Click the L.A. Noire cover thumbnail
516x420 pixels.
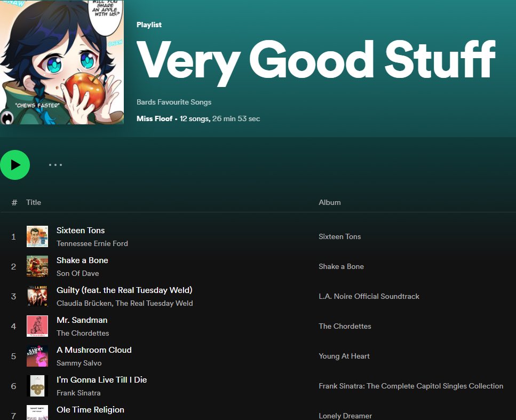(37, 296)
